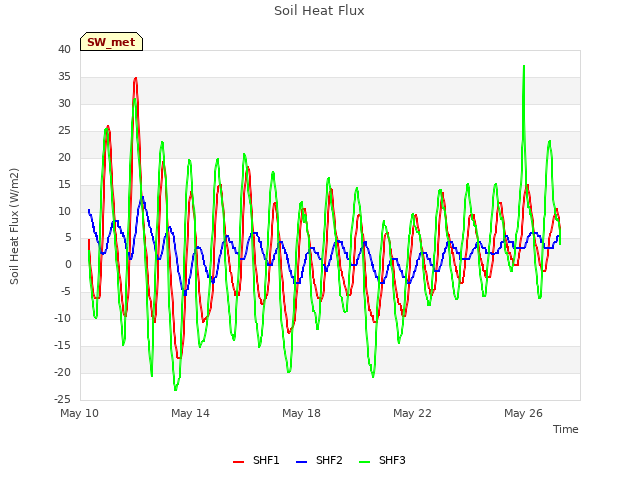Click the red SHF1 legend line swatch

pos(238,461)
